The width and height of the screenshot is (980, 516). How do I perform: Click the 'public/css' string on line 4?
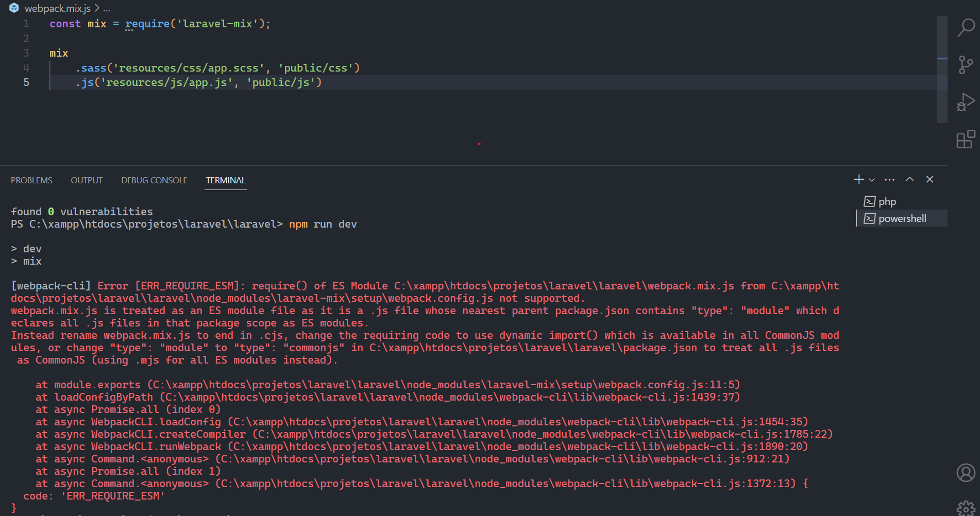[x=315, y=68]
